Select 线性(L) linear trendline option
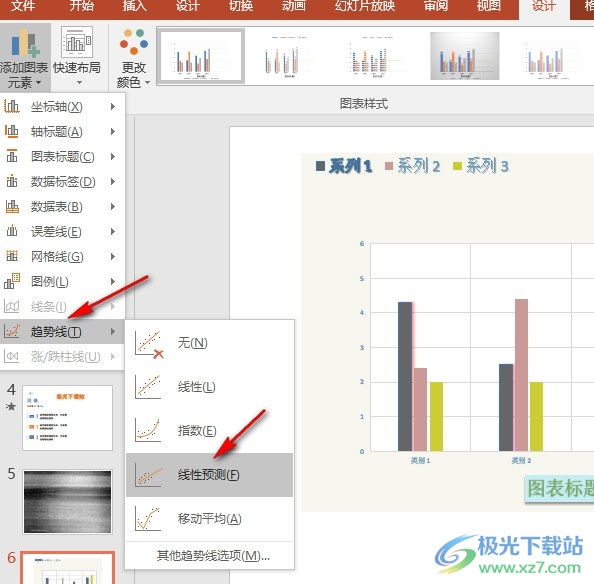Image resolution: width=594 pixels, height=584 pixels. 209,387
